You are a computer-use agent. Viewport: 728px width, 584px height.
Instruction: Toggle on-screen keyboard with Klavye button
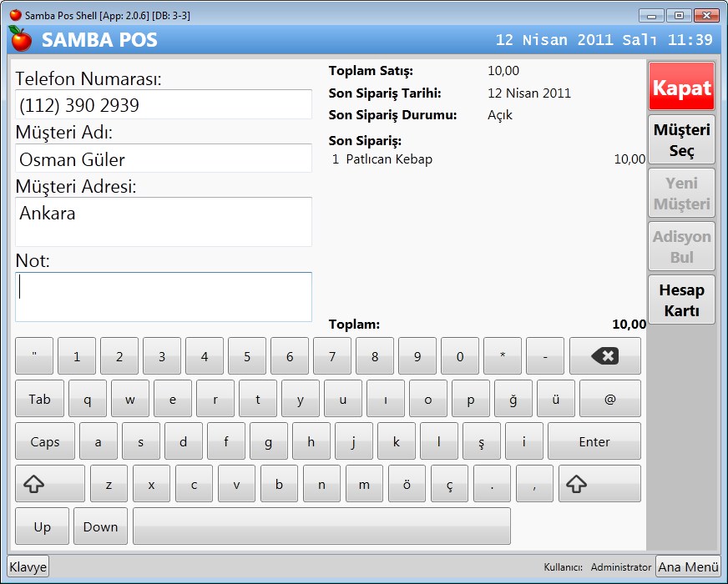(28, 567)
